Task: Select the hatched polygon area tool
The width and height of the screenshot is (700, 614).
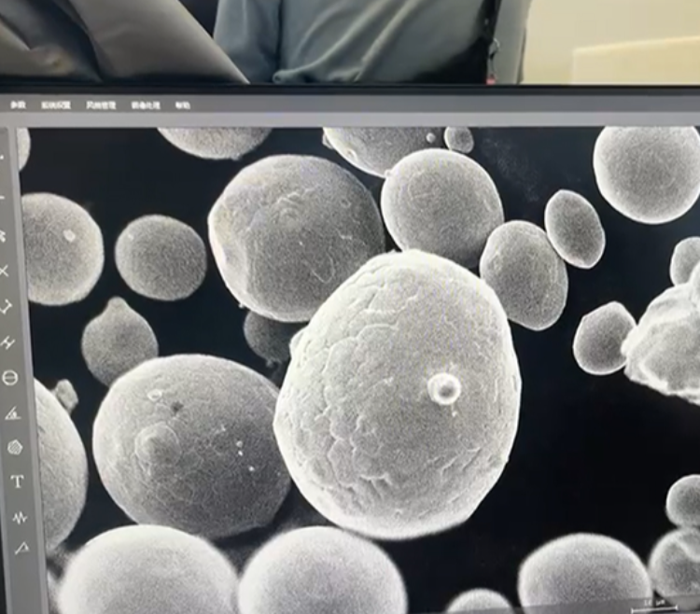Action: pyautogui.click(x=15, y=447)
